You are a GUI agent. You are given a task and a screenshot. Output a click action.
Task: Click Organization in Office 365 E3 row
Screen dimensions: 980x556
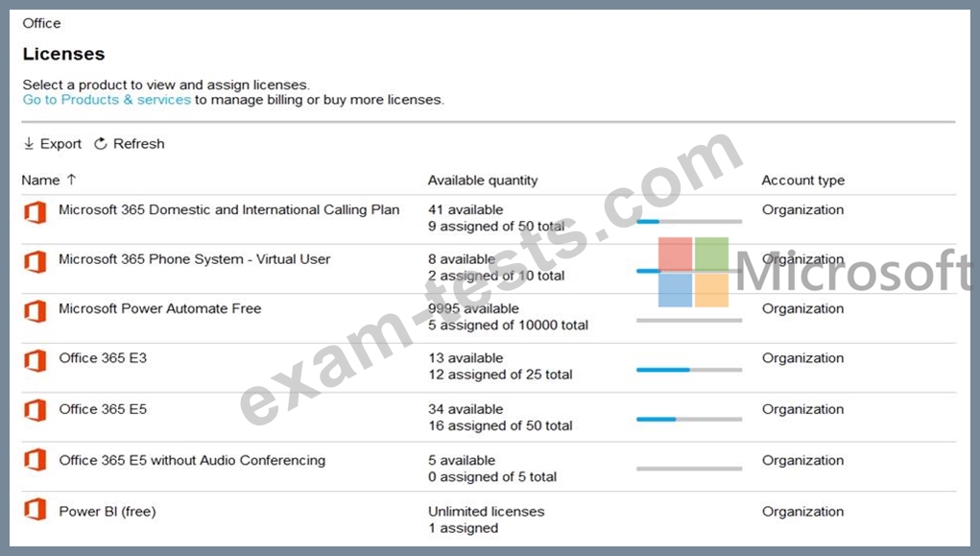tap(802, 358)
